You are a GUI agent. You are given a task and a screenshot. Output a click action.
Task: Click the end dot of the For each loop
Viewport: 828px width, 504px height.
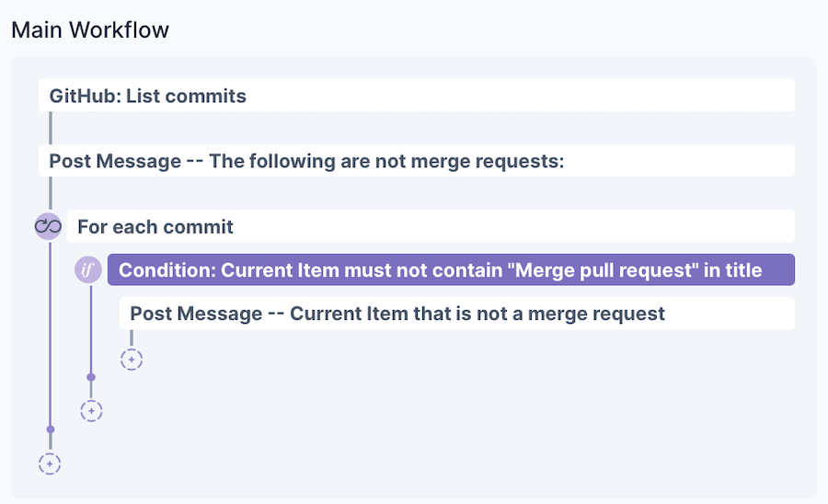50,430
